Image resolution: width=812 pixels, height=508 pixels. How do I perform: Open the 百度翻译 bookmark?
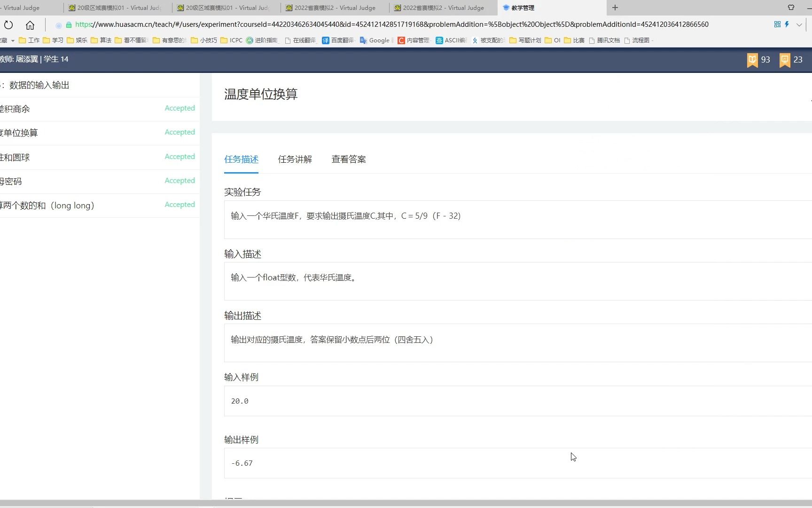point(338,40)
